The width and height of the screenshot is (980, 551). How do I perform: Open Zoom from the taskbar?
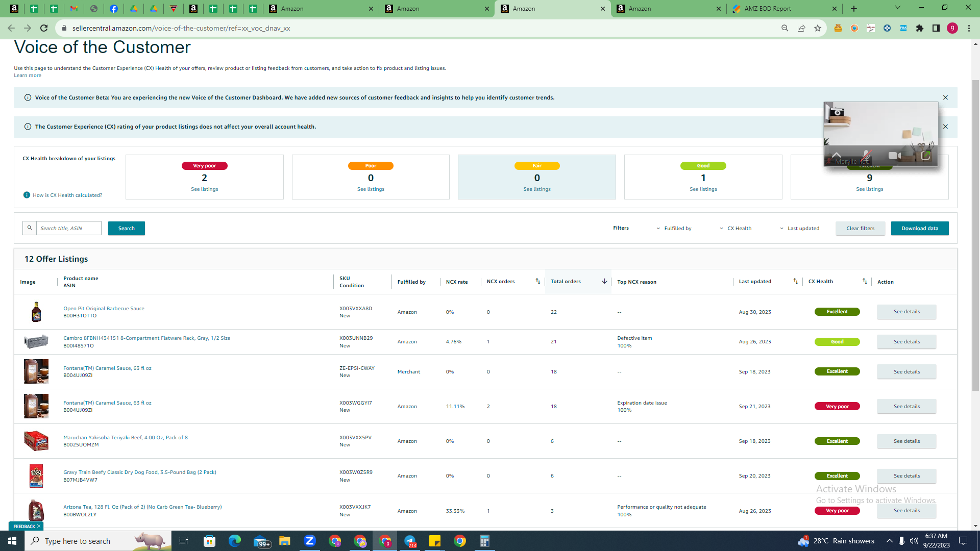click(309, 541)
